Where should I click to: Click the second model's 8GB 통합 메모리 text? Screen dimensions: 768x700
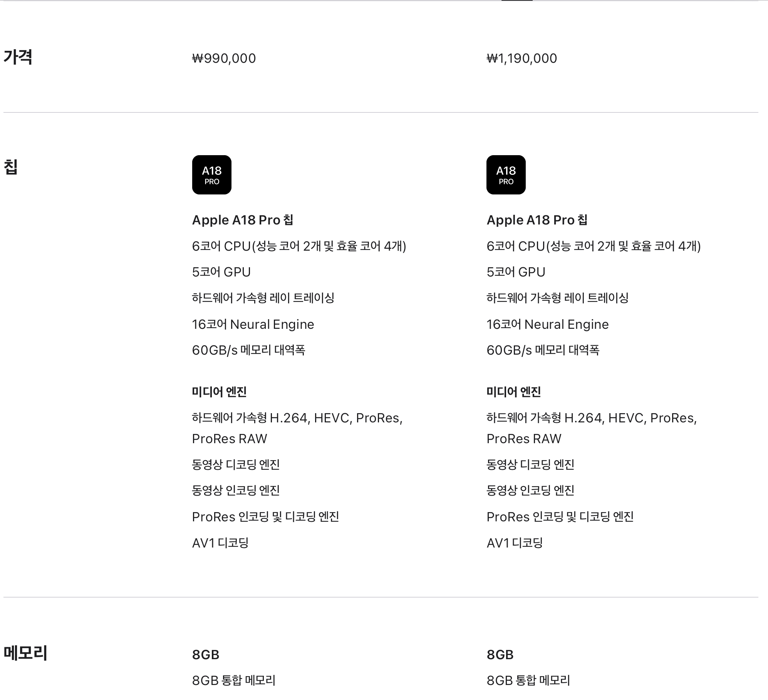click(528, 680)
